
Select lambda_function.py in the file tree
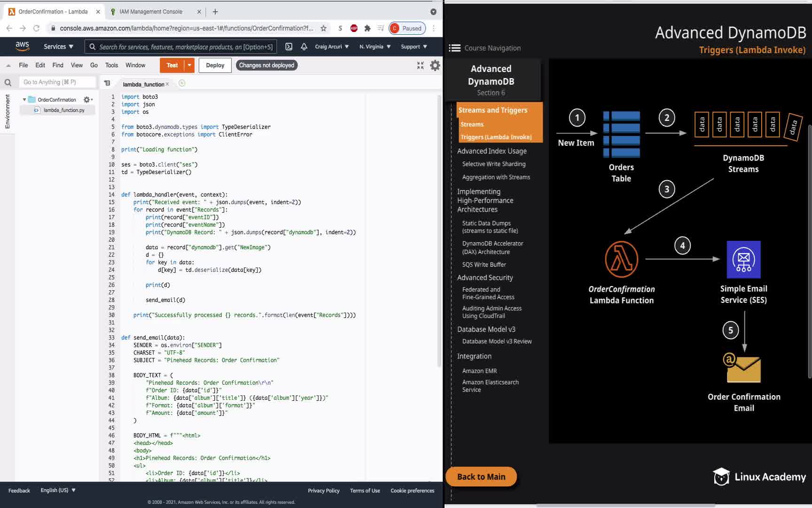point(58,110)
